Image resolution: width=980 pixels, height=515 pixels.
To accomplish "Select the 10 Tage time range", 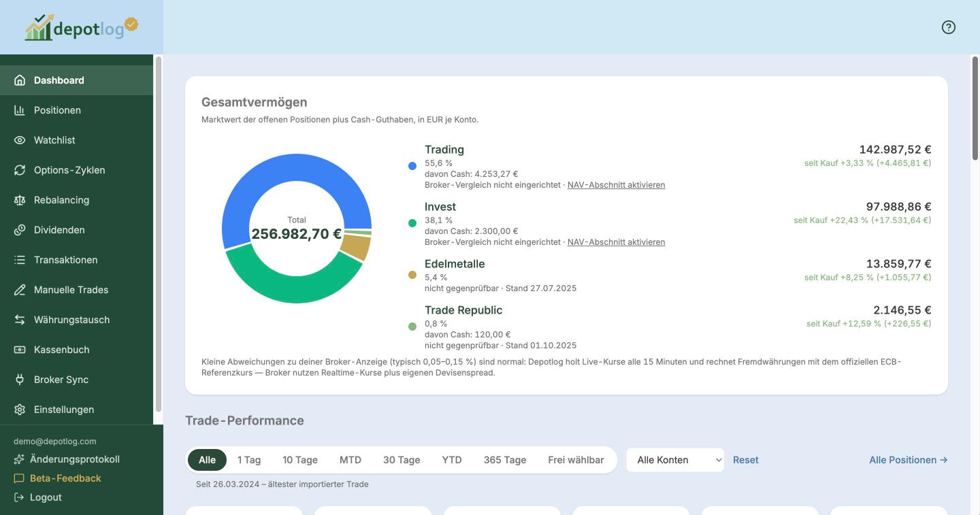I will tap(300, 460).
